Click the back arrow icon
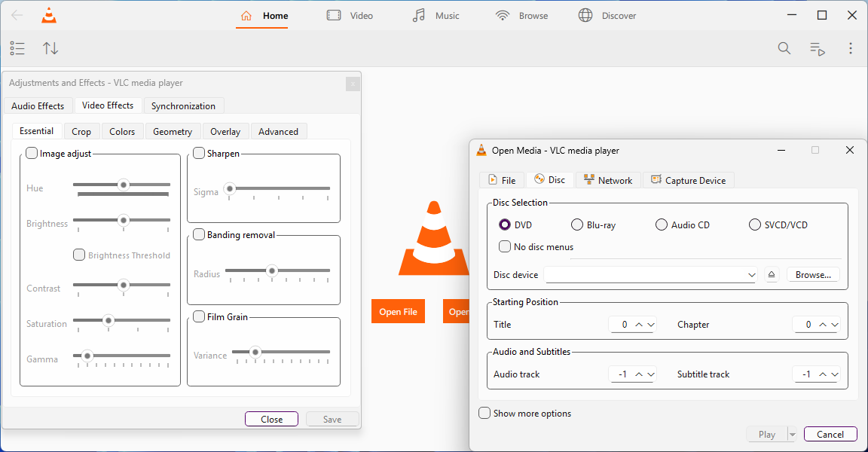 coord(17,15)
